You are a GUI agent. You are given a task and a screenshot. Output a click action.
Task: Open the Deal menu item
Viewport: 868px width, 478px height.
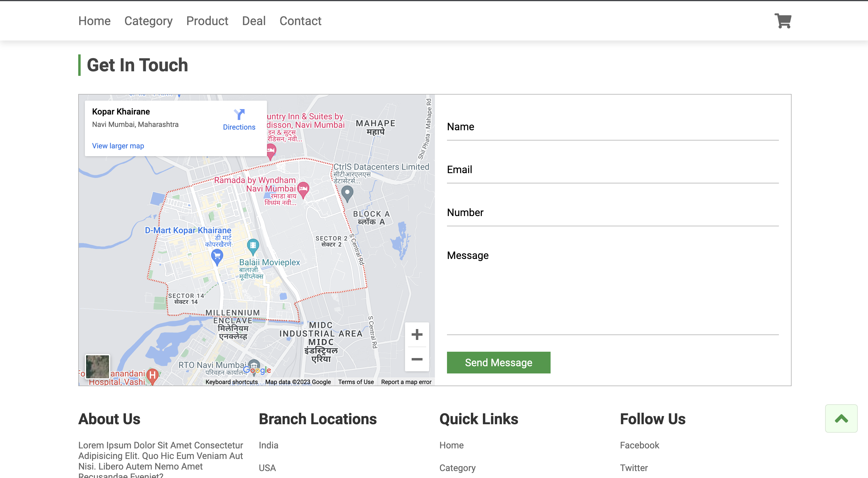(x=254, y=21)
